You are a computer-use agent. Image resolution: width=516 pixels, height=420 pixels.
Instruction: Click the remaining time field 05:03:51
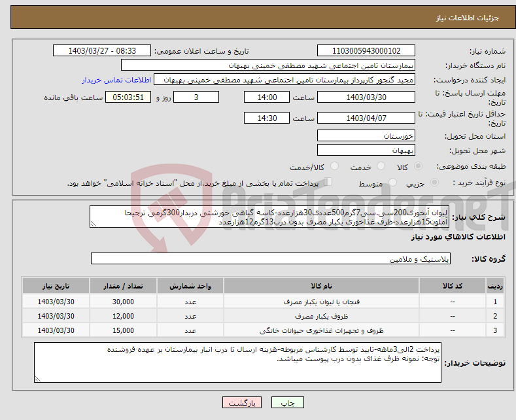pyautogui.click(x=128, y=97)
